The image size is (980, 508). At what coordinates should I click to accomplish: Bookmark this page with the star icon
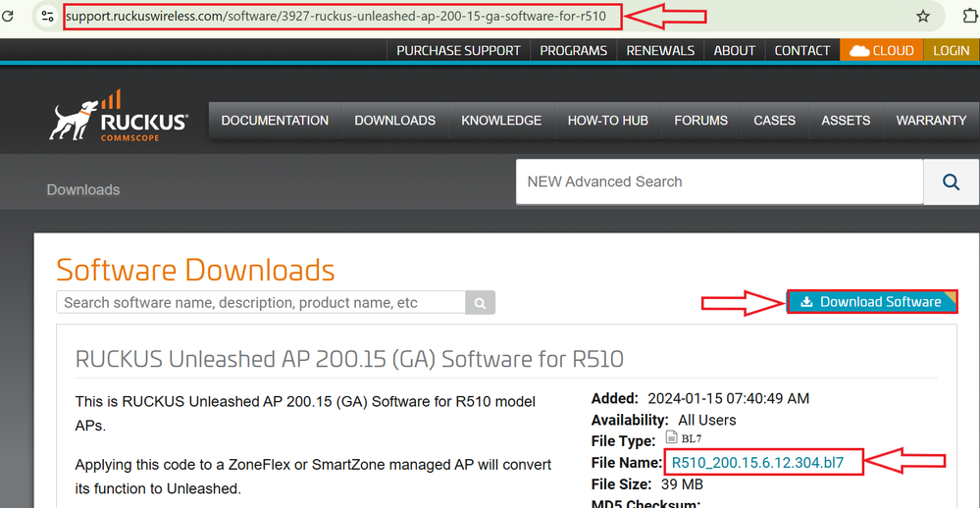(922, 17)
